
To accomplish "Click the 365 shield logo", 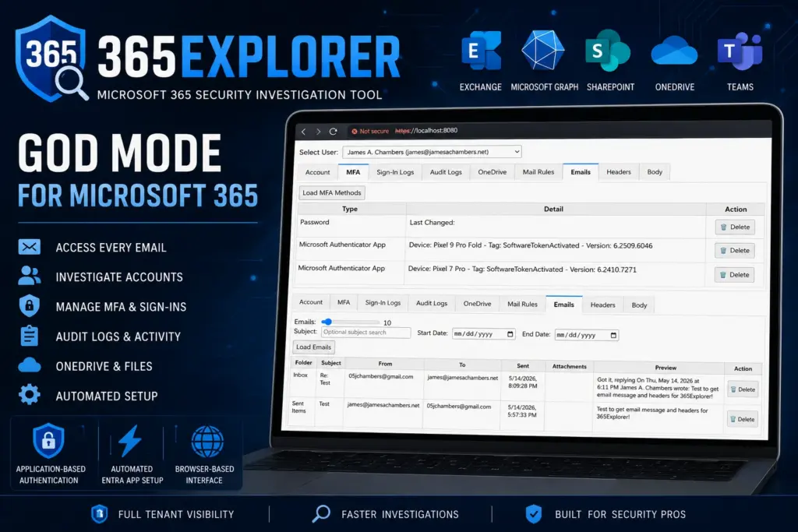I will tap(51, 58).
